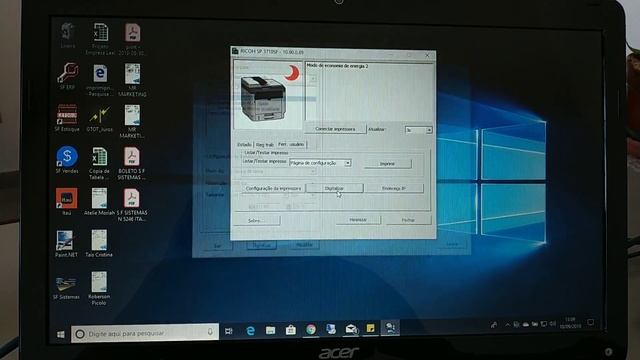
Task: Show hidden system tray icons
Action: (507, 325)
